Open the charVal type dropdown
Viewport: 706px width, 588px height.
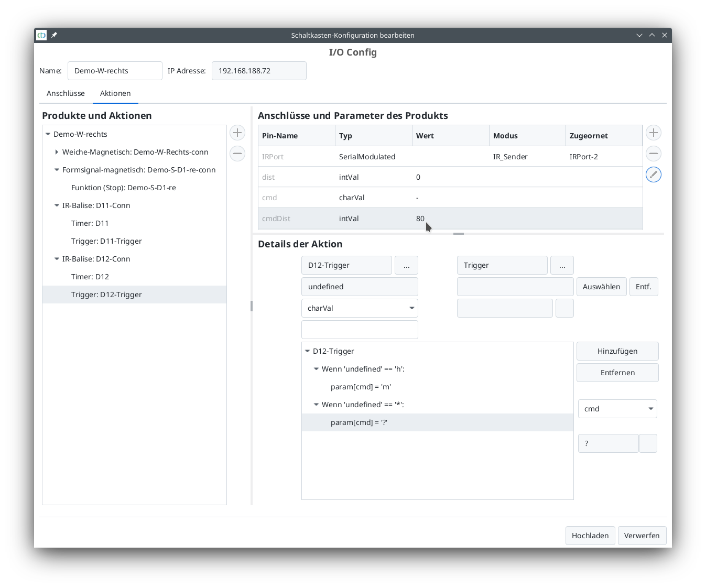click(360, 308)
